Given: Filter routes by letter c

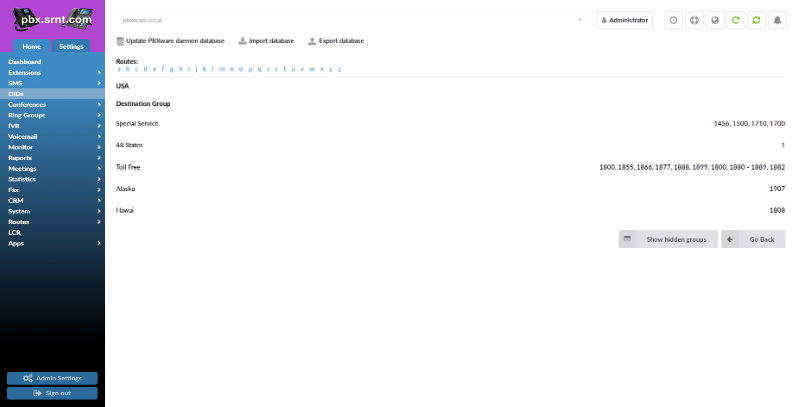Looking at the screenshot, I should 136,69.
